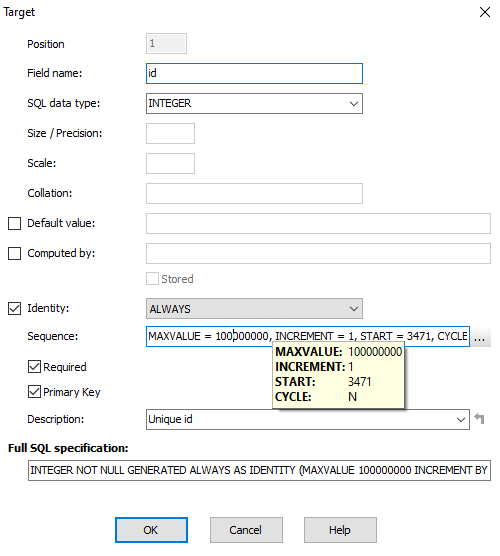Click the 'SQL data type:' label
500x556 pixels.
[x=64, y=103]
